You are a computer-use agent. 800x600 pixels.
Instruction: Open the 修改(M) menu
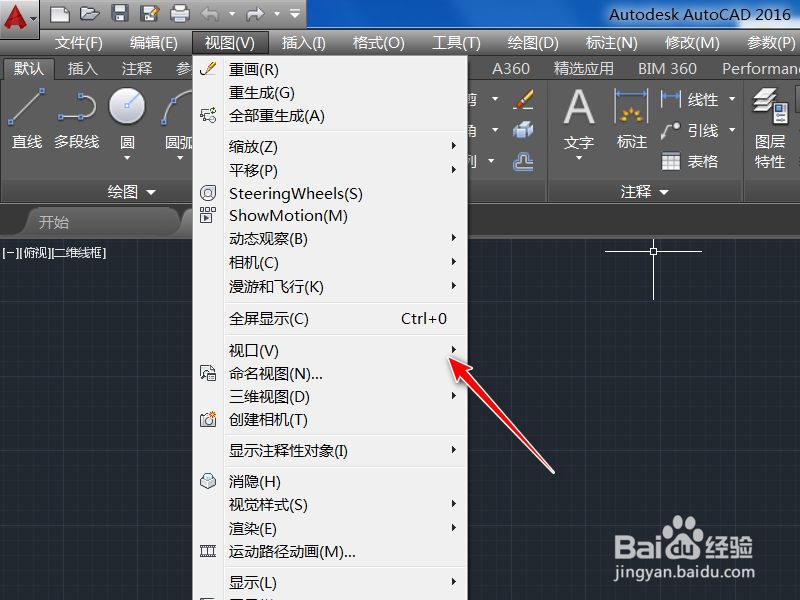coord(692,43)
